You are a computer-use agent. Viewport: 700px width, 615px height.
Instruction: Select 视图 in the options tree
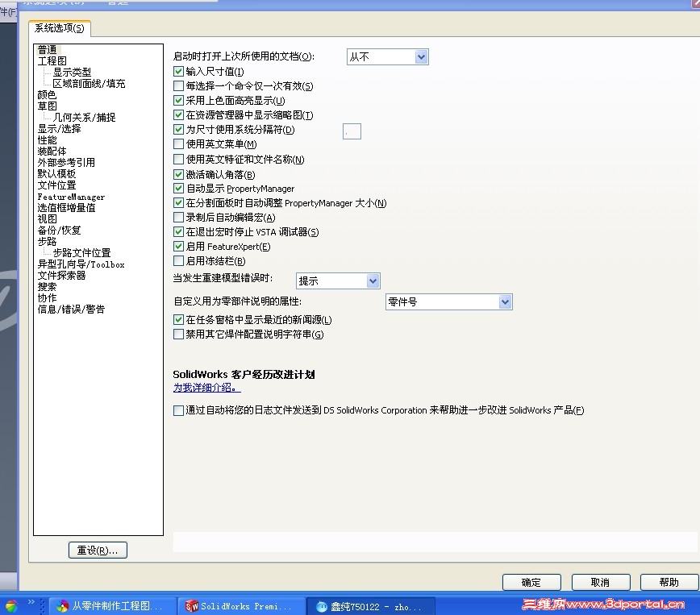[48, 219]
